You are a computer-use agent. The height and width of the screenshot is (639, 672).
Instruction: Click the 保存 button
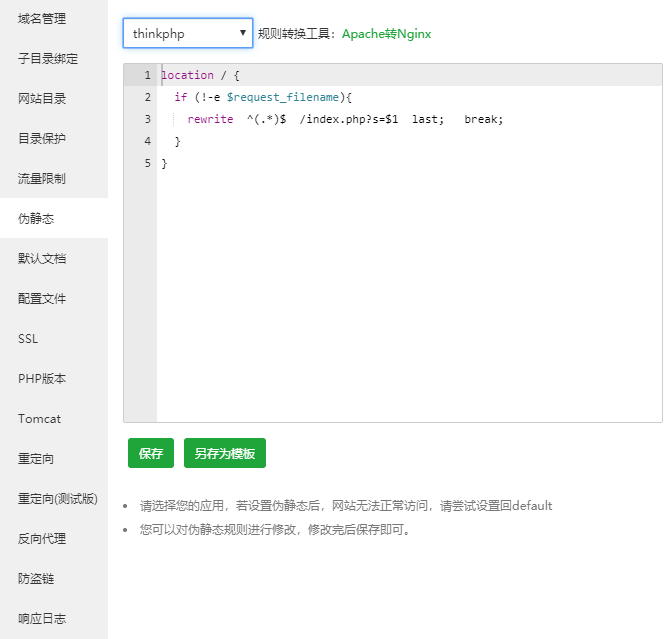point(151,453)
